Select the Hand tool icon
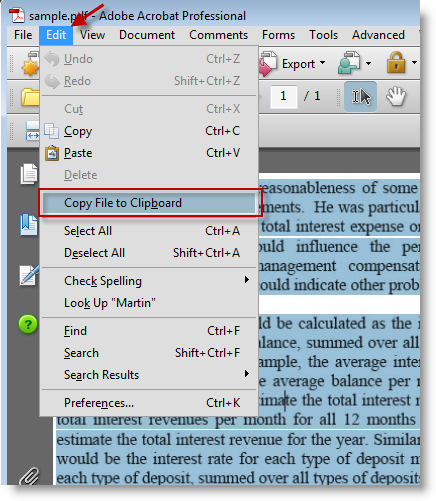436x501 pixels. click(x=396, y=96)
